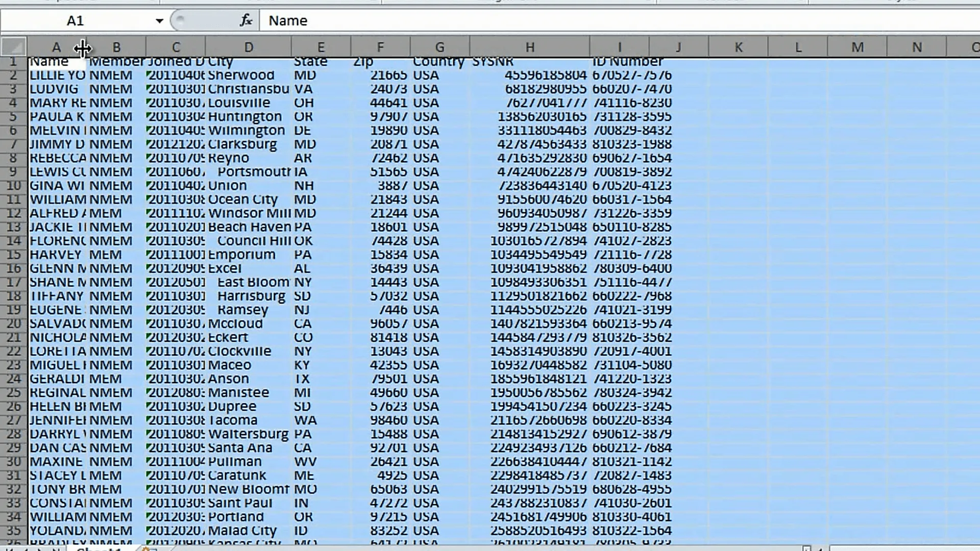This screenshot has width=980, height=551.
Task: Click the zip cell 21665
Action: coord(380,76)
